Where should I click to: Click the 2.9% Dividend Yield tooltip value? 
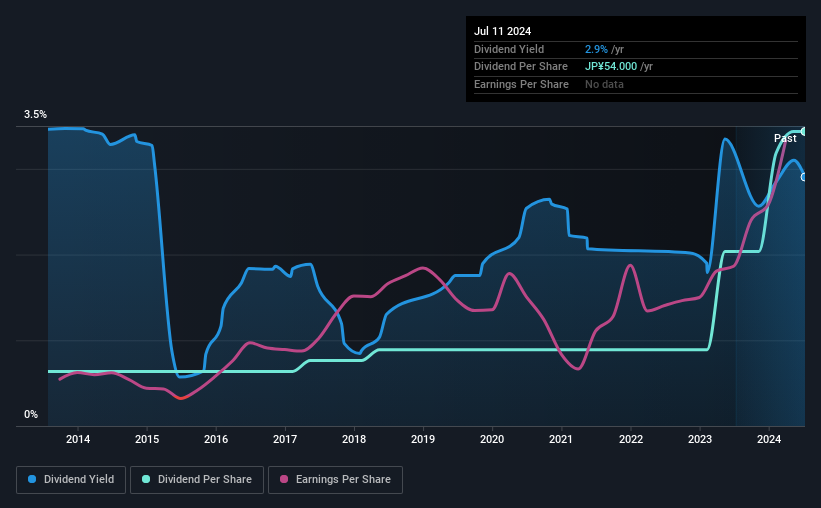[x=596, y=49]
